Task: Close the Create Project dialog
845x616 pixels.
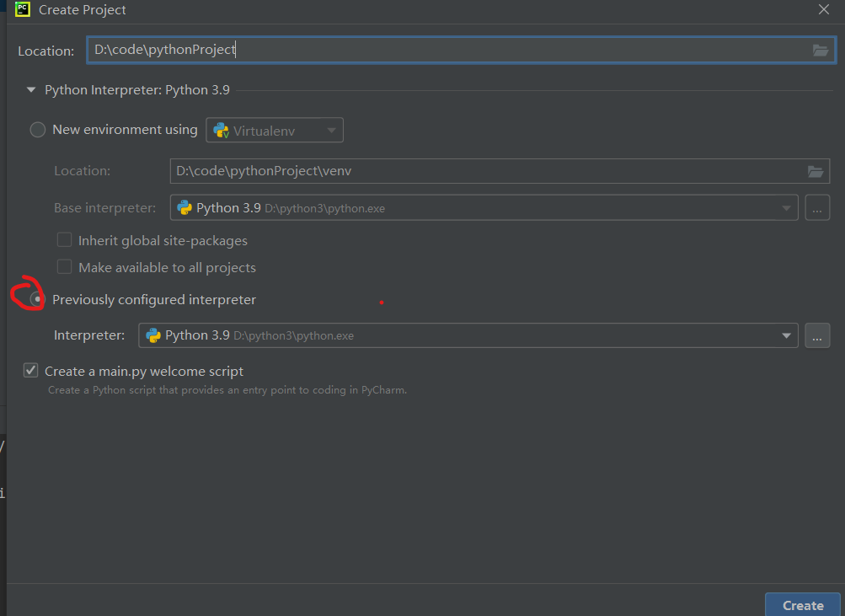Action: (x=823, y=10)
